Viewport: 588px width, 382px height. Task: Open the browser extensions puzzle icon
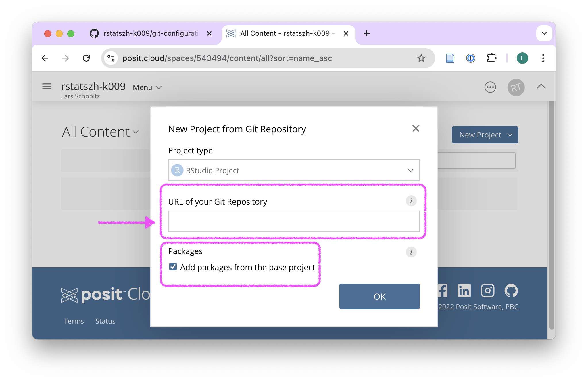click(x=492, y=58)
